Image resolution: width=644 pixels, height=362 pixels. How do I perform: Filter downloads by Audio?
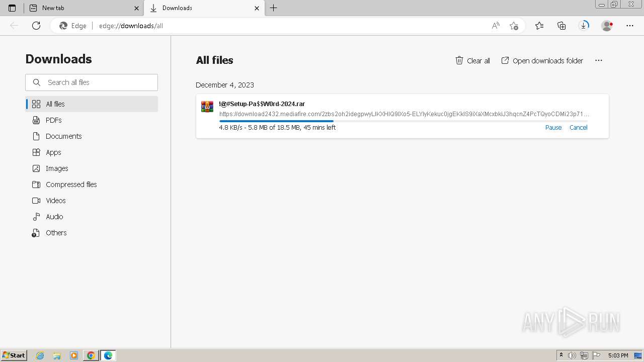tap(92, 217)
